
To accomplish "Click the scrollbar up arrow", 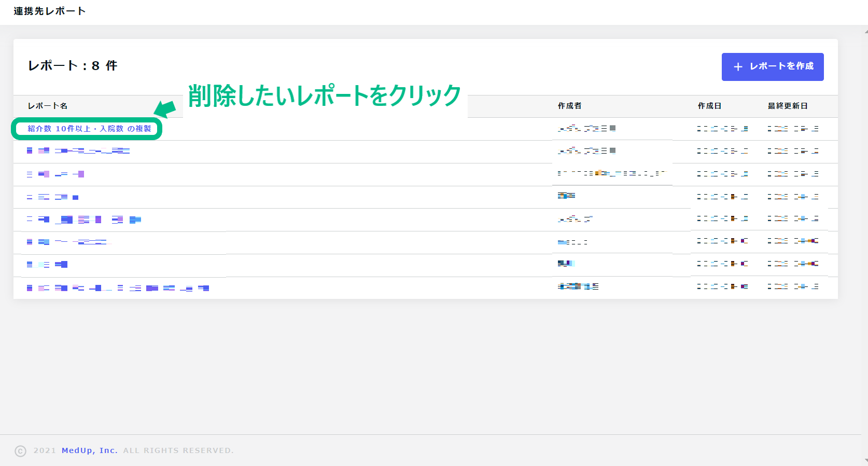I will click(866, 32).
